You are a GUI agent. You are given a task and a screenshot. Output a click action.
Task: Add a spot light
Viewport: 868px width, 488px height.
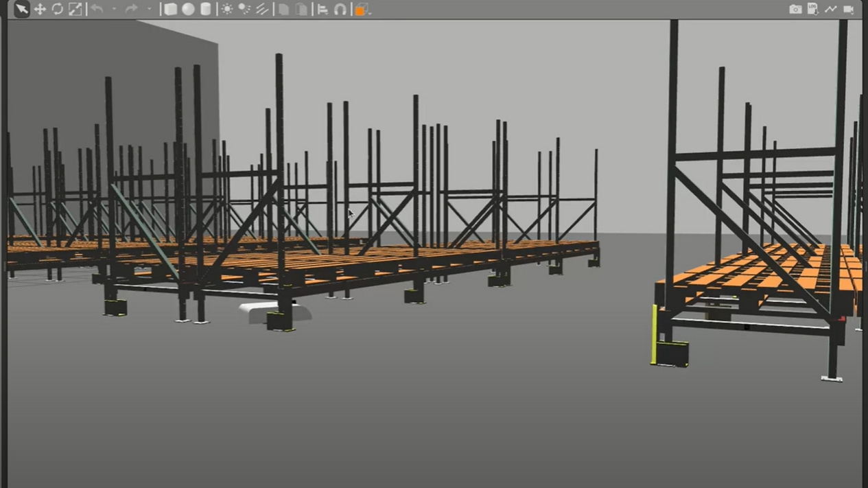244,9
